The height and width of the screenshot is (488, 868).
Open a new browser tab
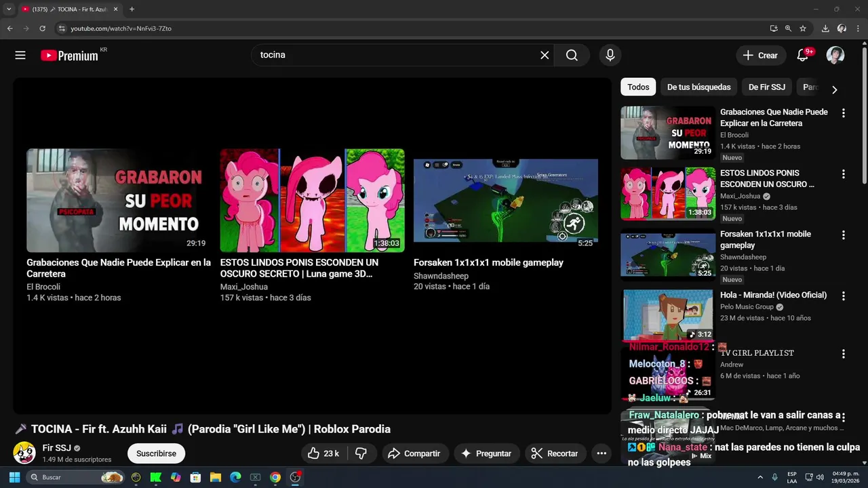[x=132, y=9]
